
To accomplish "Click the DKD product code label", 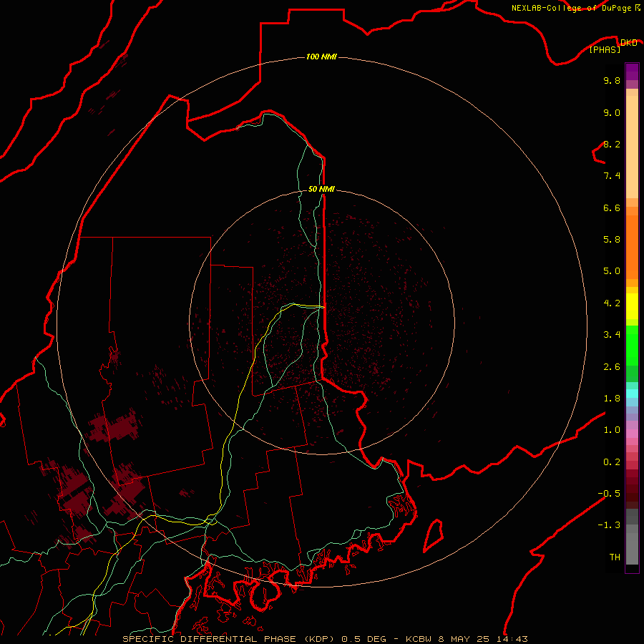I will pos(628,42).
